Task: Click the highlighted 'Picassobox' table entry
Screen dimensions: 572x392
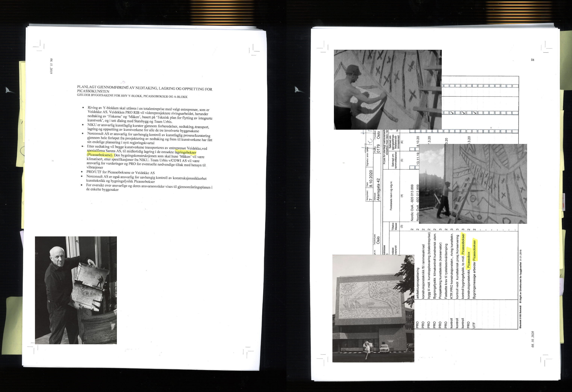Action: pos(469,260)
